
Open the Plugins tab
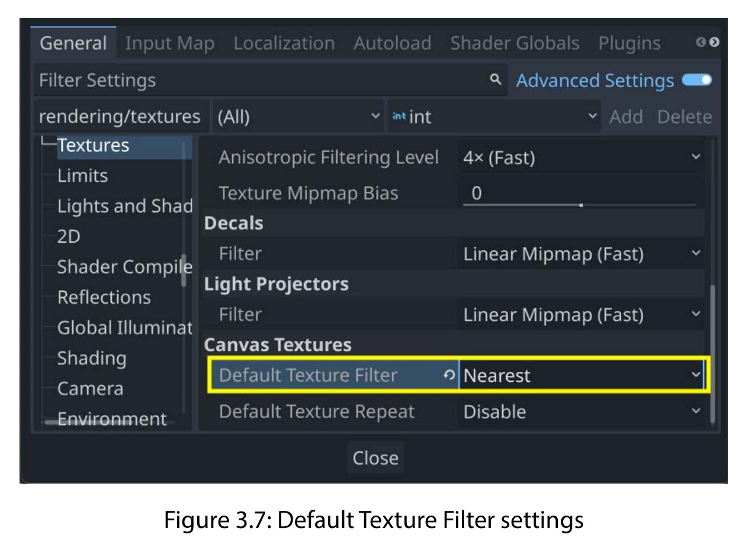(x=629, y=43)
